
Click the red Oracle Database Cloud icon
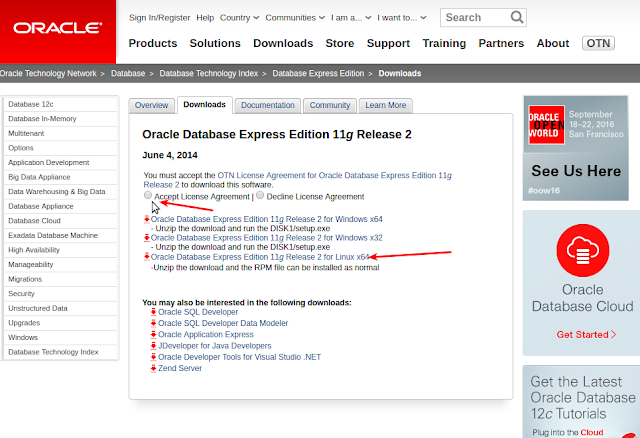pyautogui.click(x=582, y=250)
